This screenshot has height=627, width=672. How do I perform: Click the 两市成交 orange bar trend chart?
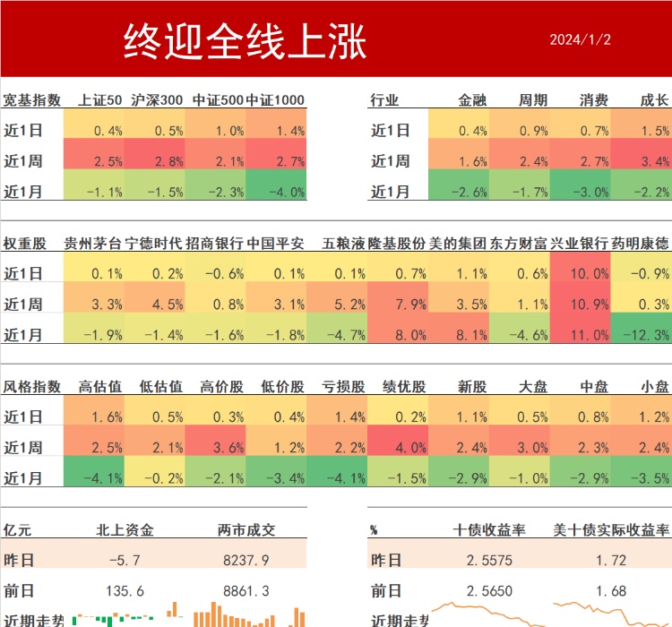tap(246, 615)
